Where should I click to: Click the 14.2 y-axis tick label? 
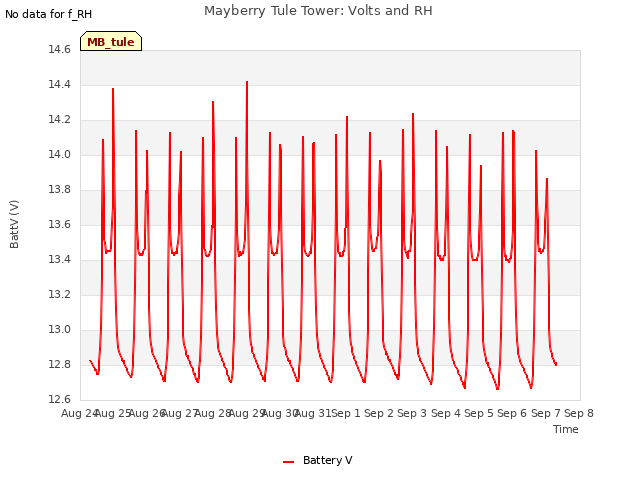[60, 120]
